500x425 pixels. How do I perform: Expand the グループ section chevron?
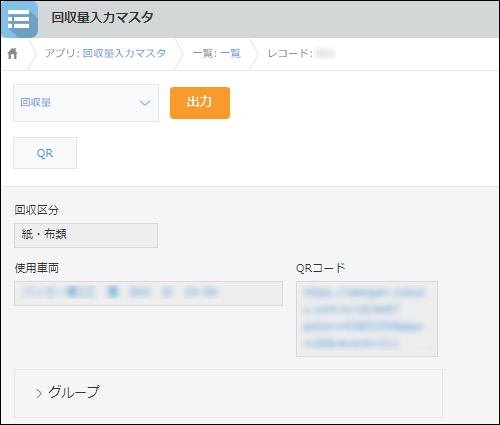point(39,393)
